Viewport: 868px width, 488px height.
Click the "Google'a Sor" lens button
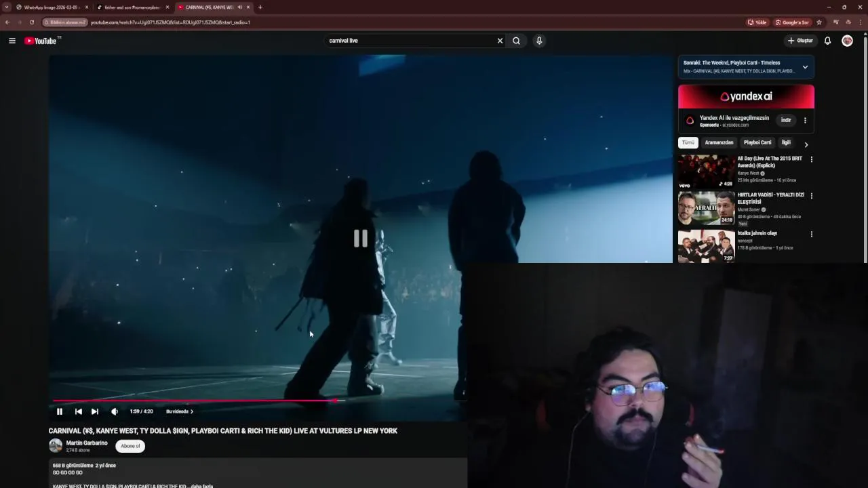click(x=793, y=22)
